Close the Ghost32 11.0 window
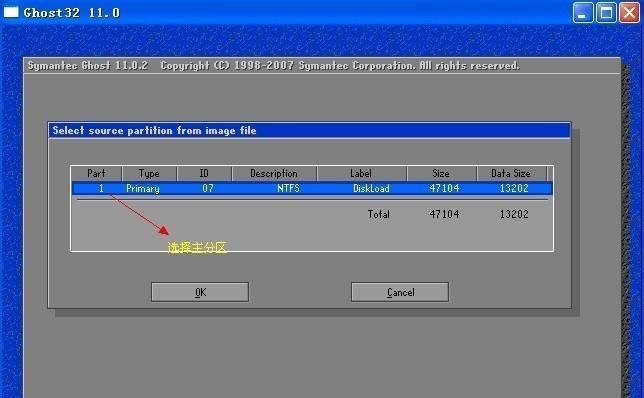 click(x=629, y=12)
